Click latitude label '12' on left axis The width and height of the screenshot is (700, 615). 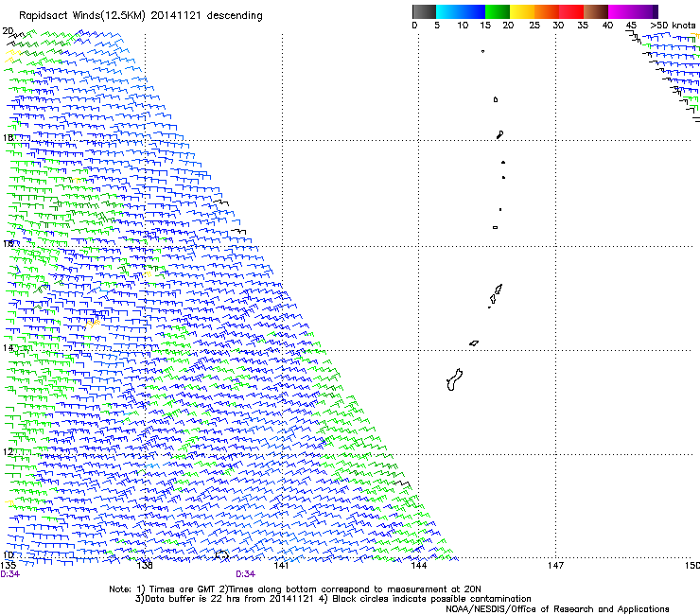point(8,452)
